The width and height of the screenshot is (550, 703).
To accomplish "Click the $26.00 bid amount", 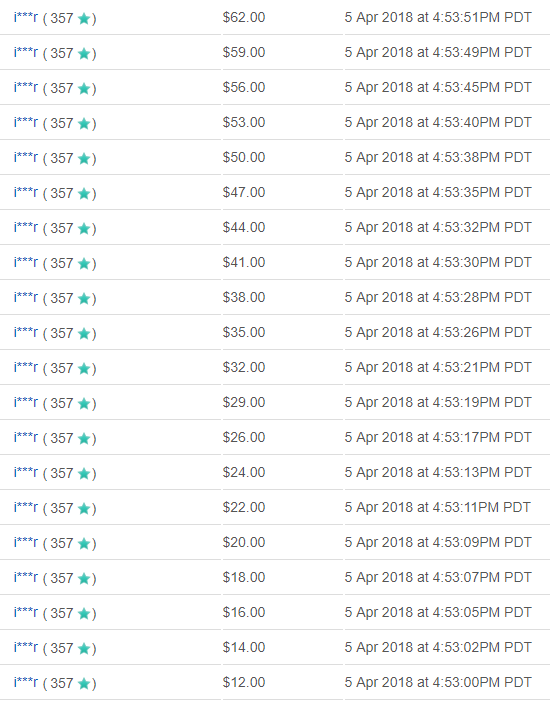I will click(244, 437).
